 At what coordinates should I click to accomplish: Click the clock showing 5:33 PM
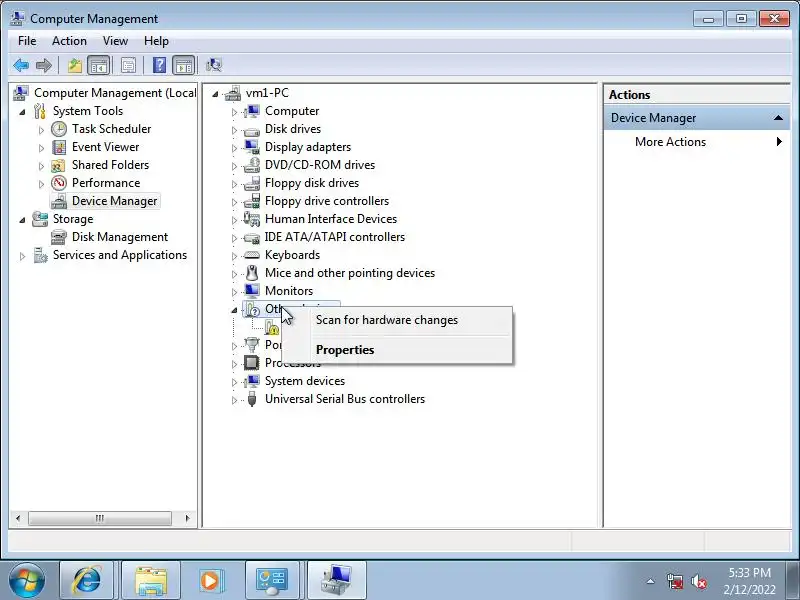click(749, 573)
